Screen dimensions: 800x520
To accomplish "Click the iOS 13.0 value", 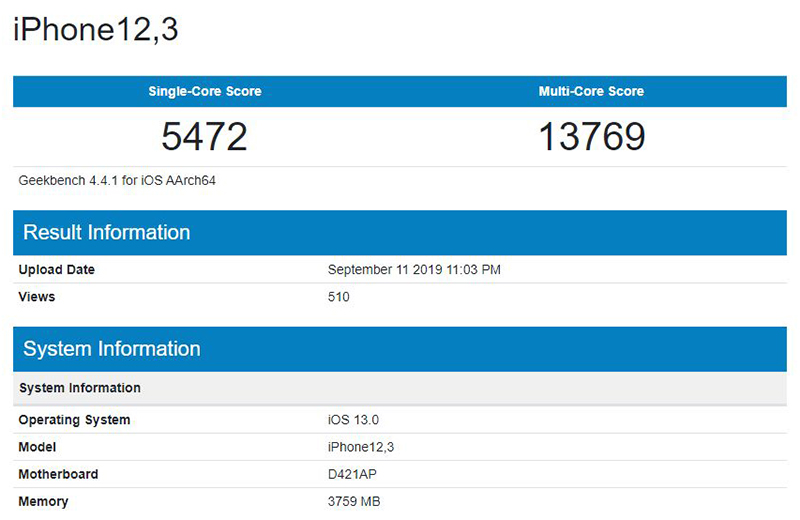I will [355, 420].
